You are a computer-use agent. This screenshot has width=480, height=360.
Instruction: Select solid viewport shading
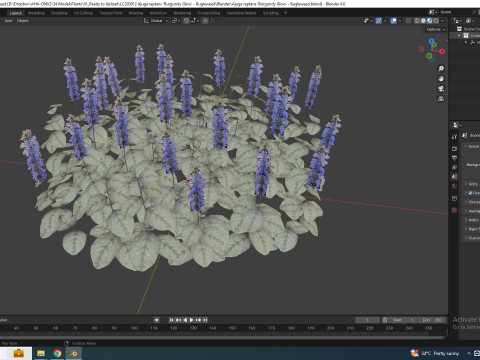[423, 21]
